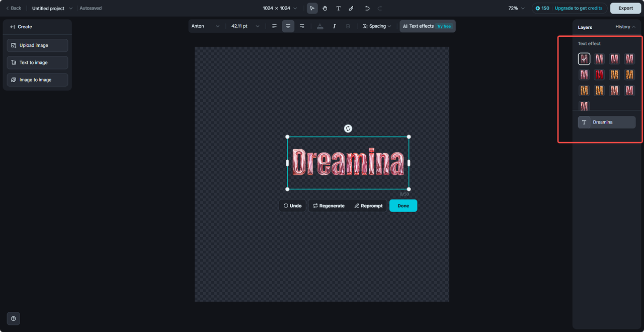Viewport: 644px width, 332px height.
Task: Click Upload image
Action: click(37, 45)
